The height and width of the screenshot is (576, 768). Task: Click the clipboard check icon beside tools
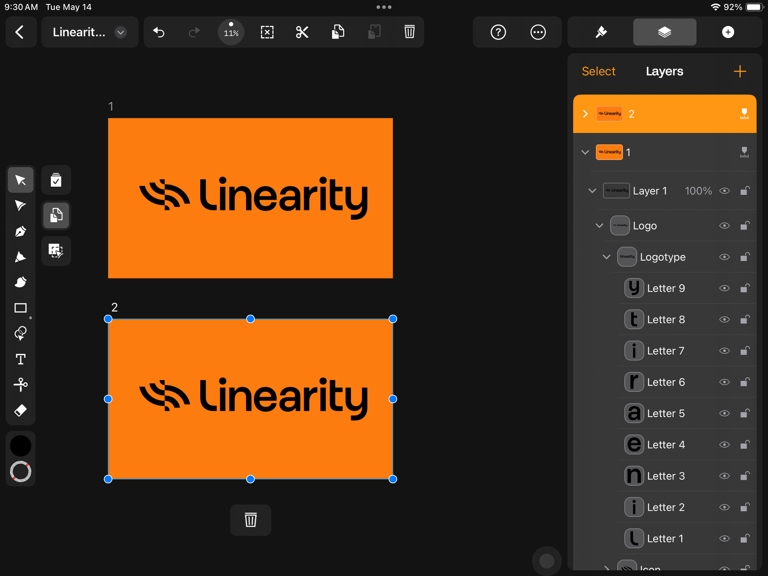coord(56,180)
